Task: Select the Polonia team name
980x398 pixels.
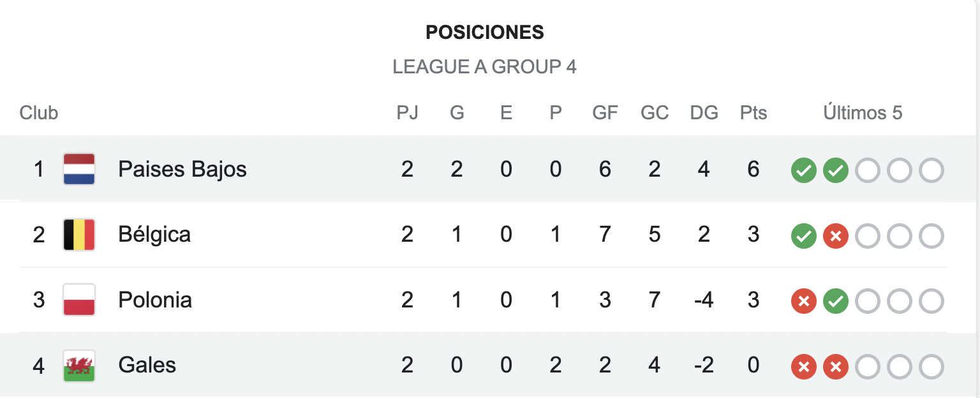Action: click(x=155, y=300)
